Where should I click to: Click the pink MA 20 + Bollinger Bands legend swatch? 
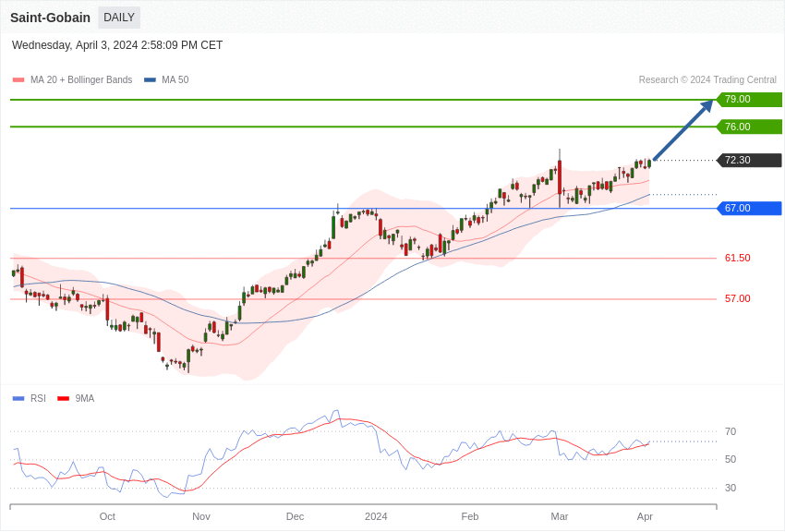[x=18, y=80]
